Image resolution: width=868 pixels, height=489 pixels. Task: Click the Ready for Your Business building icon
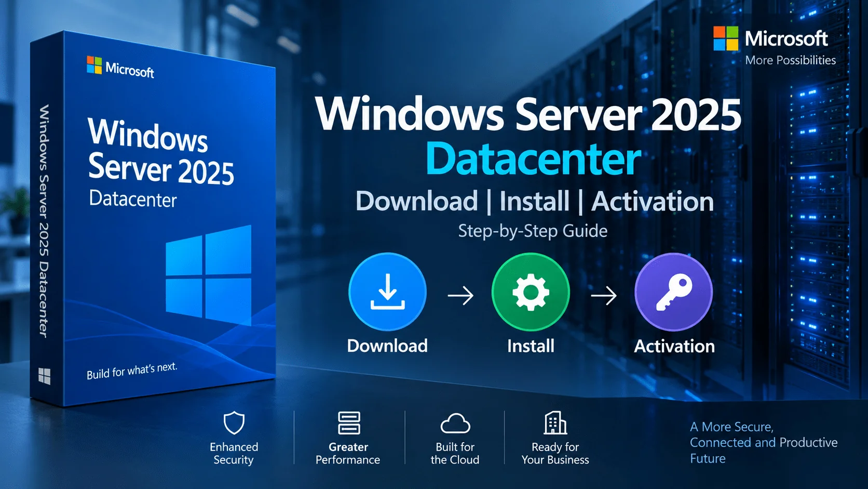(555, 423)
